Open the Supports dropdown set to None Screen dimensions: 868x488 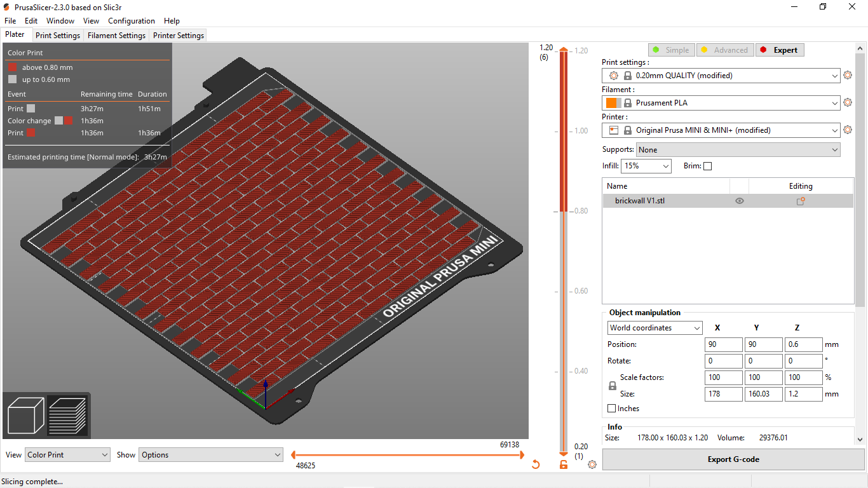pos(738,150)
